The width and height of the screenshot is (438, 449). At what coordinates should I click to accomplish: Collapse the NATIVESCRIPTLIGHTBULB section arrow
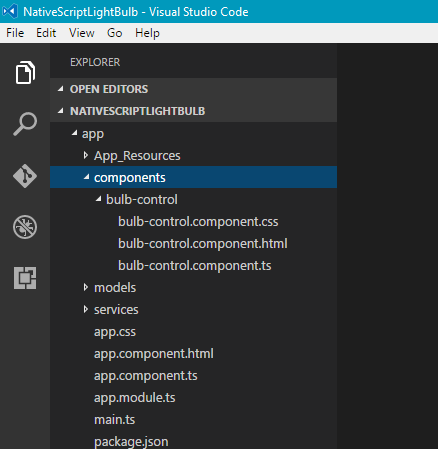pos(61,111)
